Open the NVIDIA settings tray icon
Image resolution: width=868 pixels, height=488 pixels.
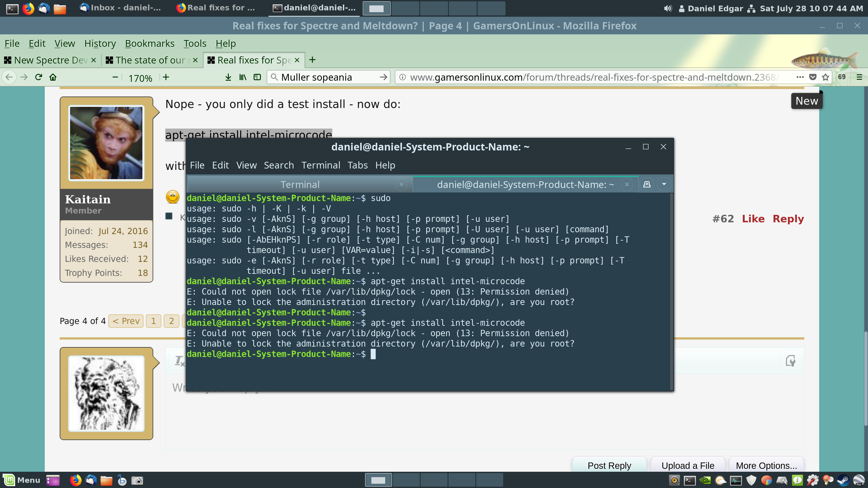pyautogui.click(x=705, y=480)
